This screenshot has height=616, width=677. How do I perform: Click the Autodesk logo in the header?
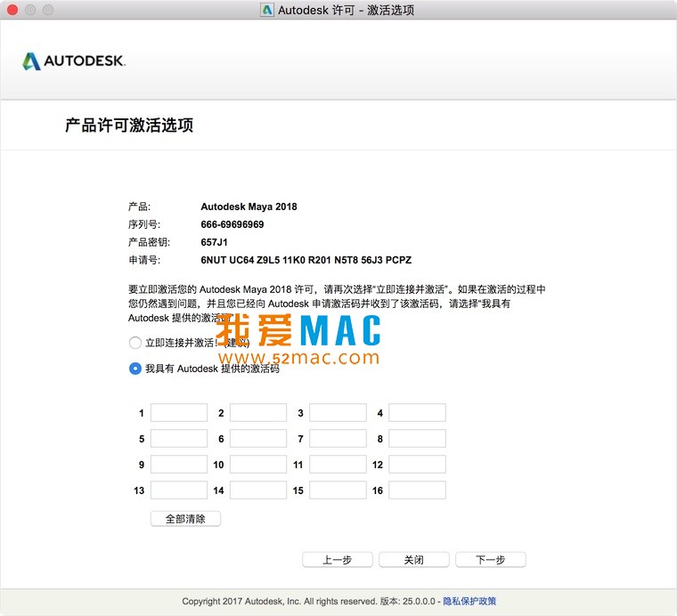(x=73, y=61)
